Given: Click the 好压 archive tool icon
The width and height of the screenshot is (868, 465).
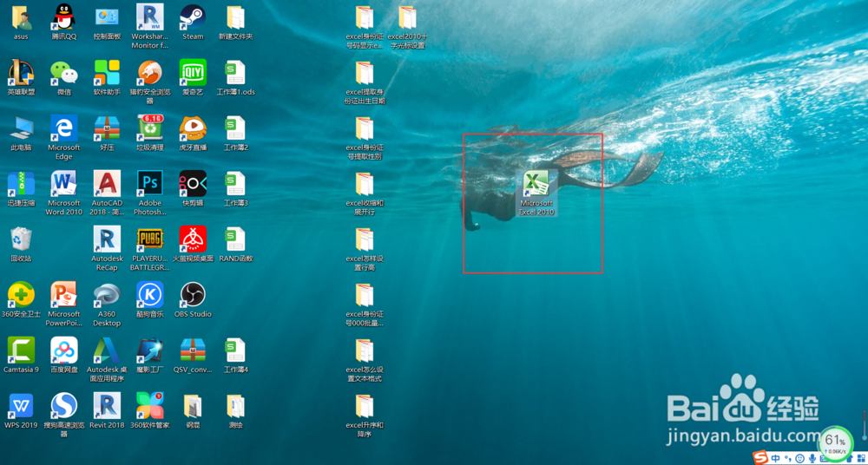Looking at the screenshot, I should tap(107, 133).
